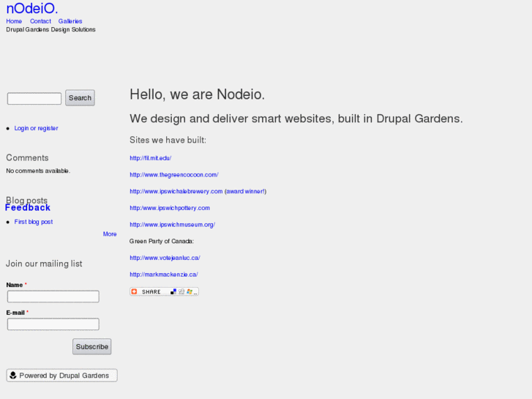Click the orange plus Share icon

click(135, 291)
